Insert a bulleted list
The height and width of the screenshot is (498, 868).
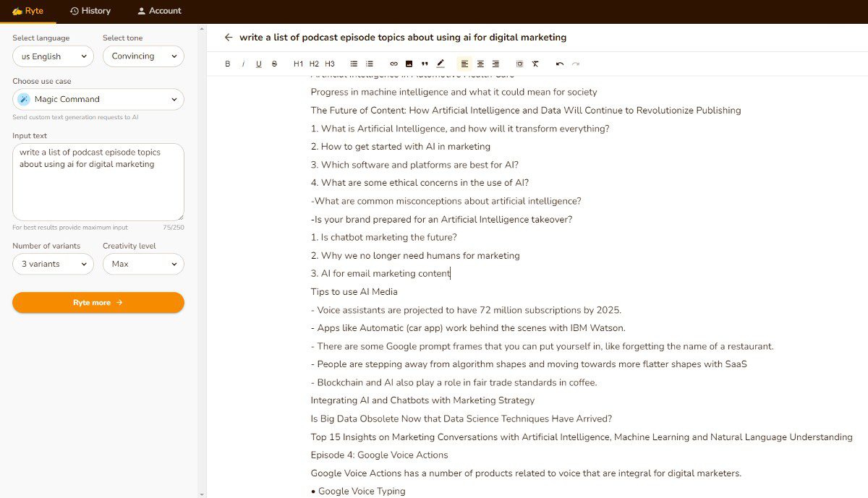coord(354,64)
